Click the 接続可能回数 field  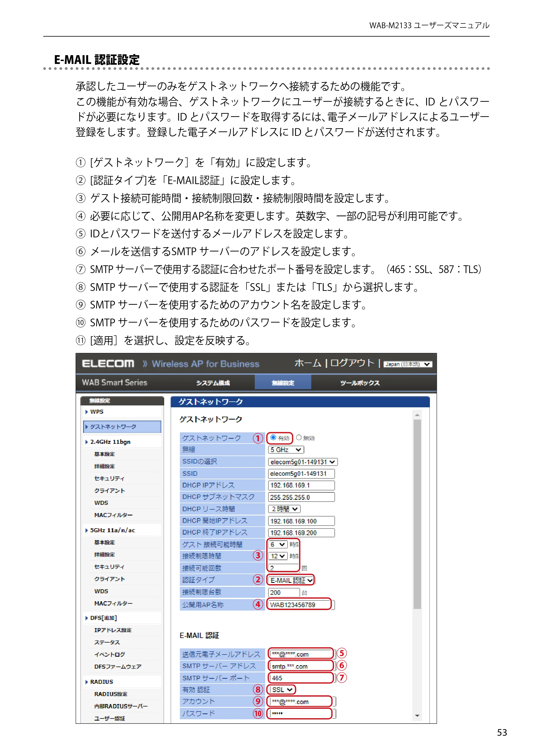284,568
